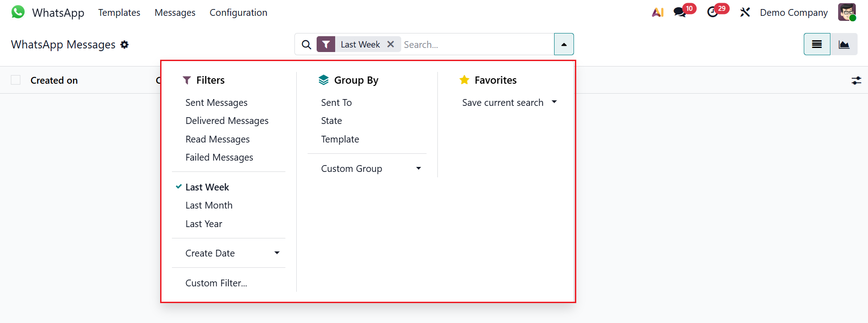
Task: Open the column adjust settings icon
Action: [x=856, y=81]
